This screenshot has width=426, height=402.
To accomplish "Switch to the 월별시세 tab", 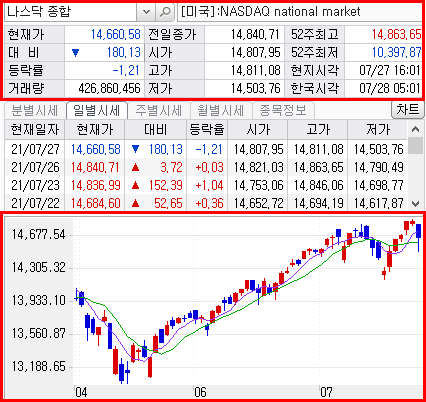I will pyautogui.click(x=221, y=110).
